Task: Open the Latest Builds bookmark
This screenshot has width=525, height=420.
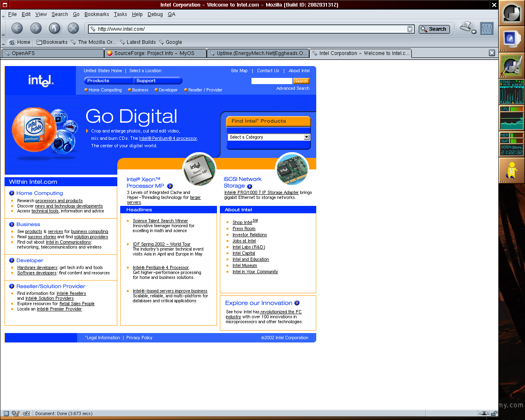Action: [x=138, y=42]
